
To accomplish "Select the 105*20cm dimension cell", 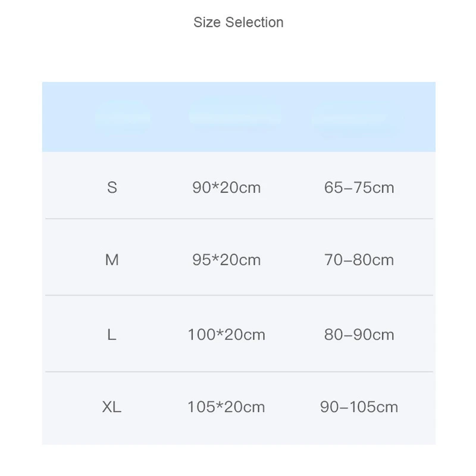I will [x=227, y=407].
